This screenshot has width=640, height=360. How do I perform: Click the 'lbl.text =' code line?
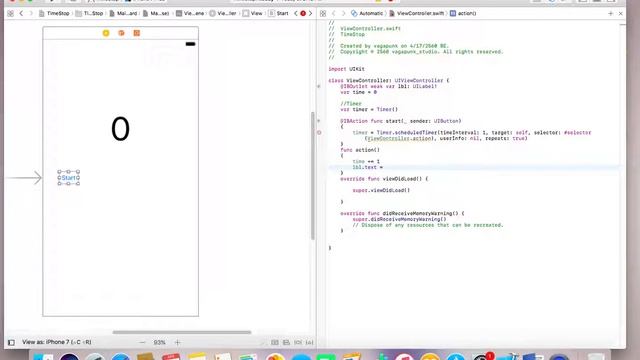pyautogui.click(x=368, y=167)
